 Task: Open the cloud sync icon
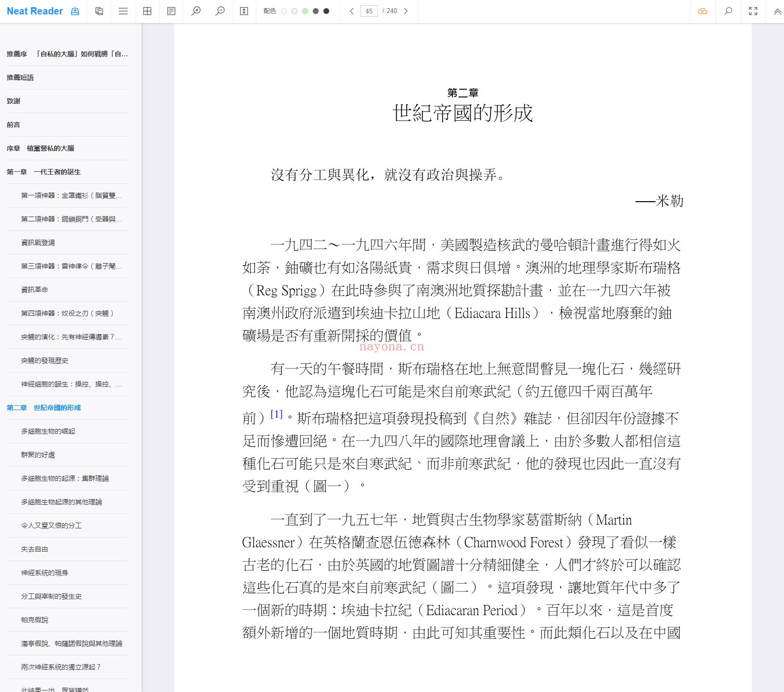click(703, 11)
